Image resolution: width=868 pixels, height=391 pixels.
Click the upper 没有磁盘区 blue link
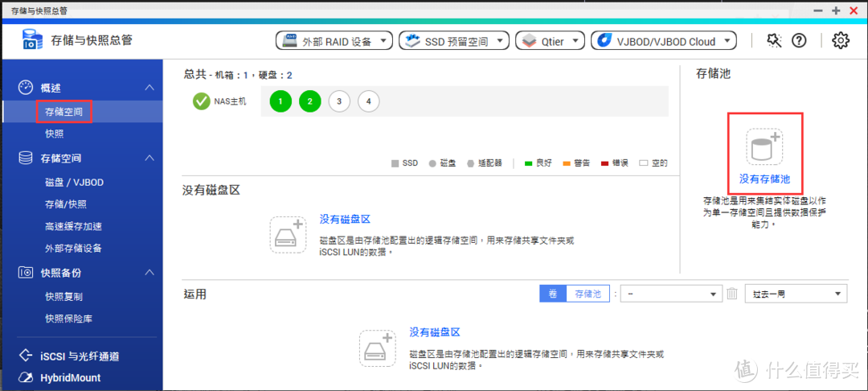(345, 220)
